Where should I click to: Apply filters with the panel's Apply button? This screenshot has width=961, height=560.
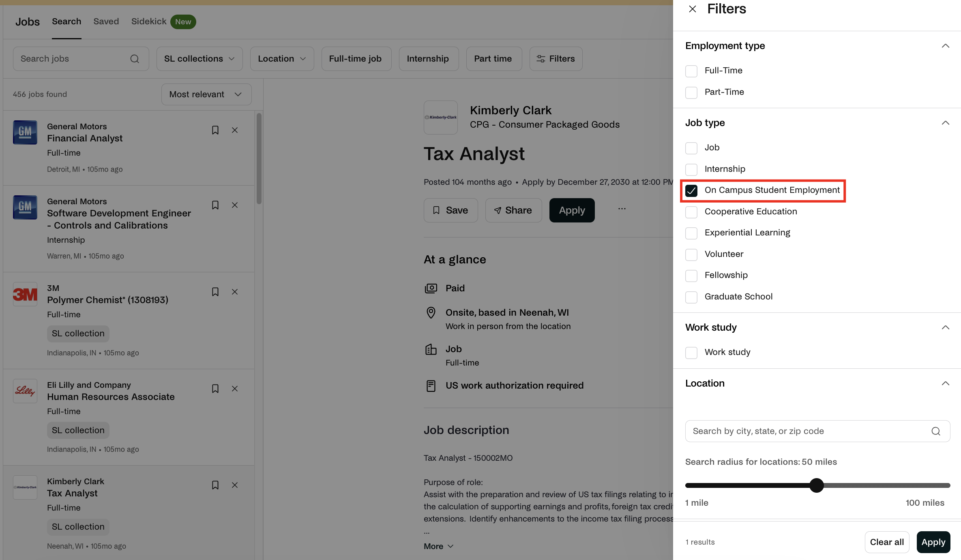pyautogui.click(x=933, y=542)
